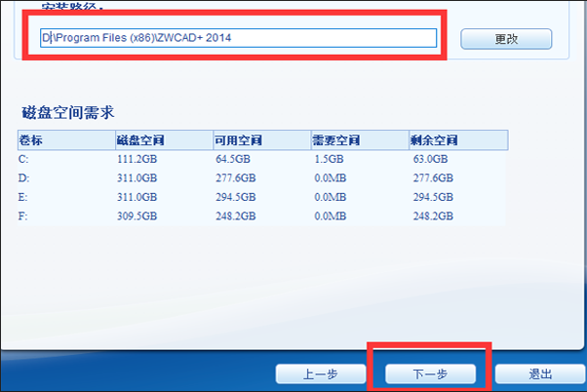The image size is (587, 392).
Task: Click the install path input field
Action: [x=238, y=38]
